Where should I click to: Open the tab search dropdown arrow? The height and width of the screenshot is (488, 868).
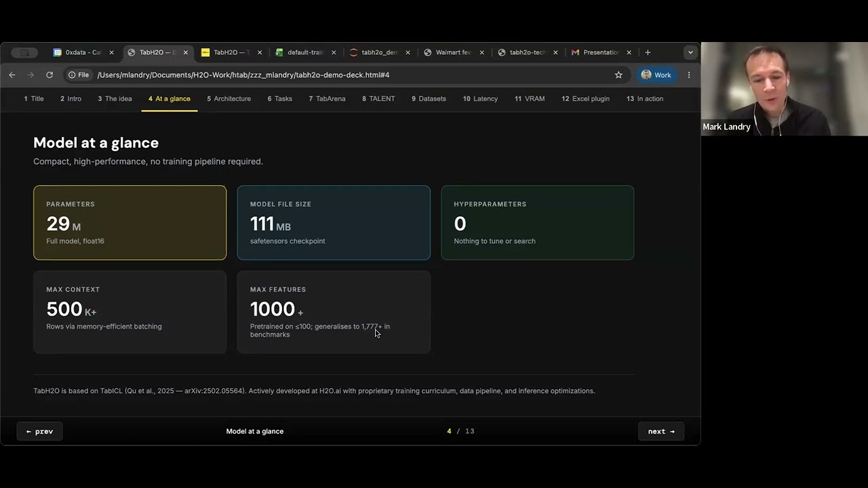coord(690,52)
